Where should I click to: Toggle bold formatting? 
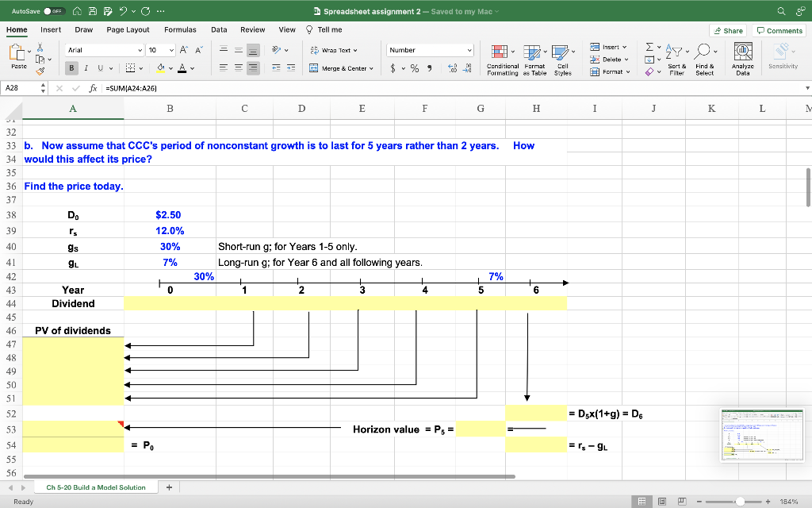pos(71,69)
